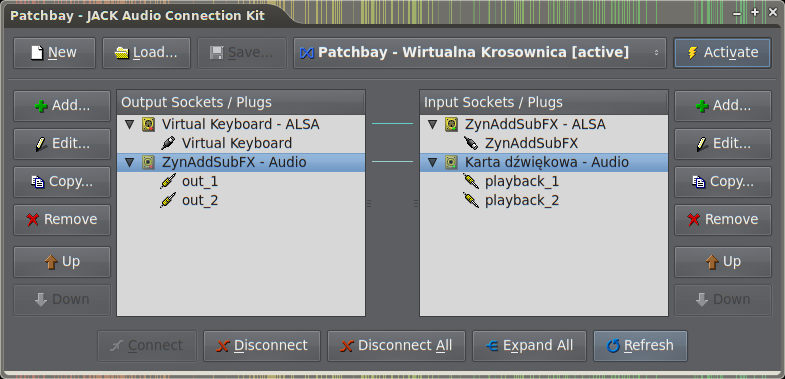This screenshot has width=785, height=379.
Task: Click the Virtual Keyboard MIDI plug icon
Action: tap(168, 143)
